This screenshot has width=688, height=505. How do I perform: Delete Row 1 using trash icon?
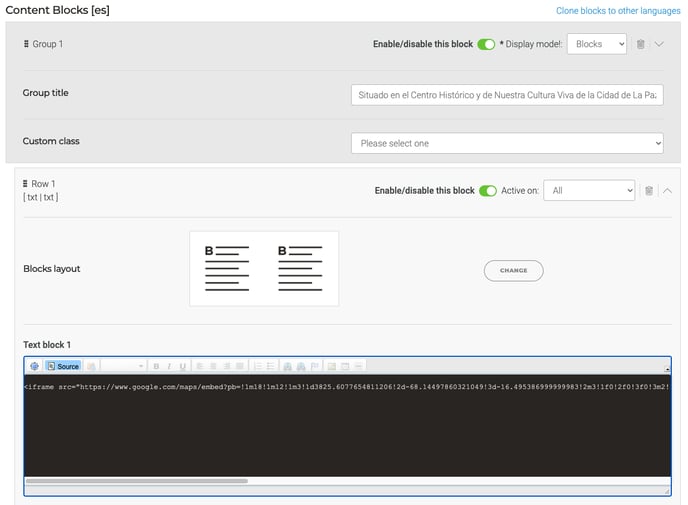[x=648, y=191]
